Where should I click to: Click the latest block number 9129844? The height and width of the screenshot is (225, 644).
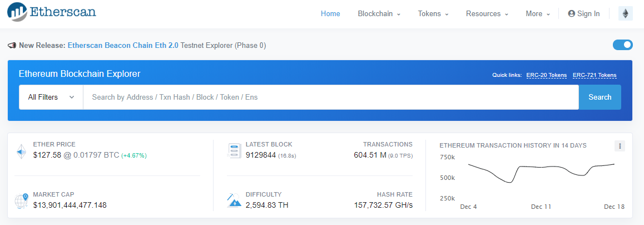[261, 155]
